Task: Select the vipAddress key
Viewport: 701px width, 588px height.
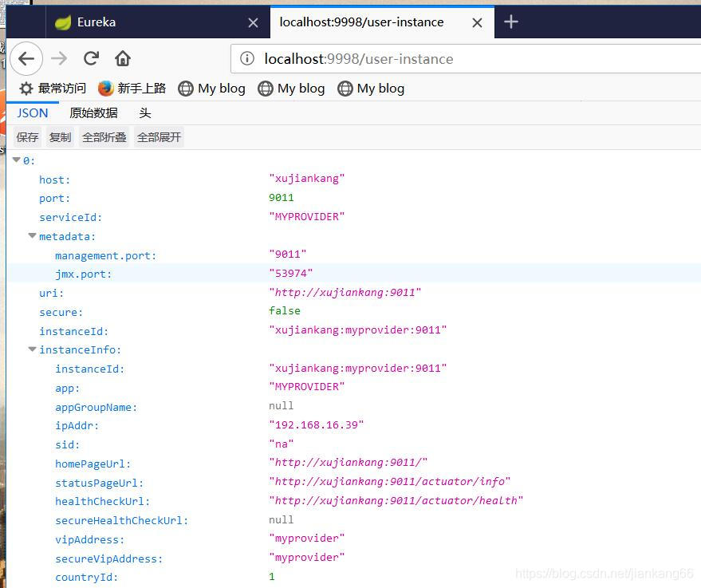Action: (89, 539)
